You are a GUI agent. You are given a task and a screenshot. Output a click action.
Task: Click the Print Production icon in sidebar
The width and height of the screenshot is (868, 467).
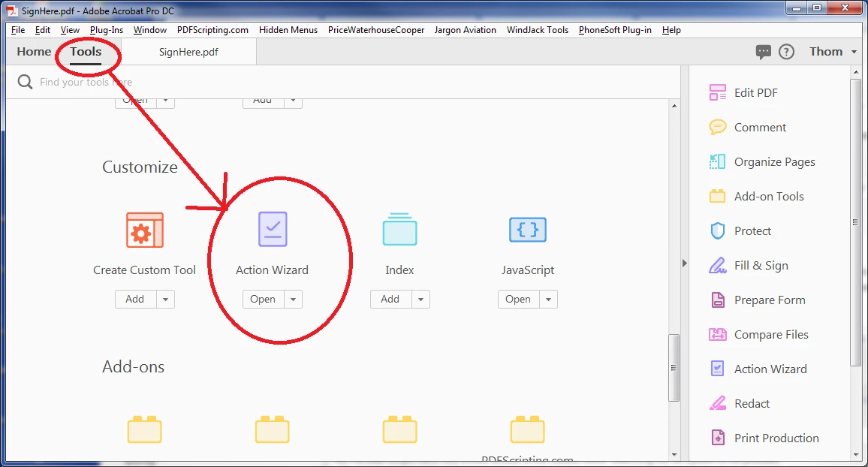tap(717, 438)
